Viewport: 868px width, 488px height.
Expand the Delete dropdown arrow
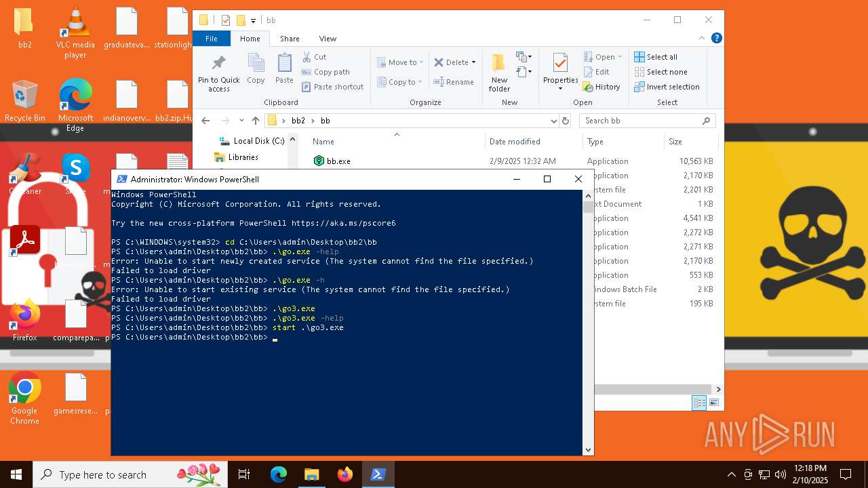pos(473,62)
